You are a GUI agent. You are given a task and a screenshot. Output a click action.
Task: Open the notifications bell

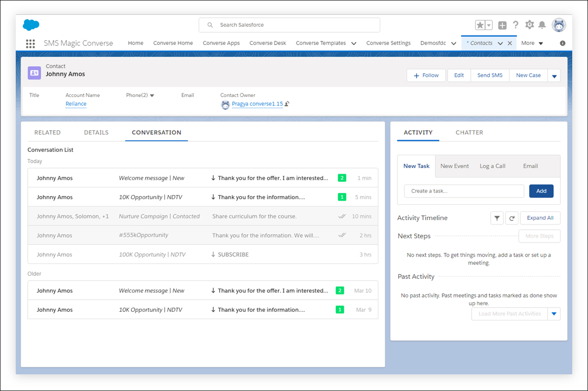[x=542, y=25]
